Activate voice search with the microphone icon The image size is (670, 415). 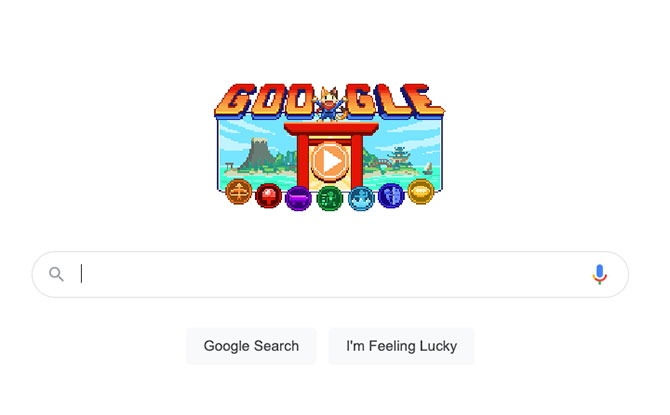coord(599,274)
